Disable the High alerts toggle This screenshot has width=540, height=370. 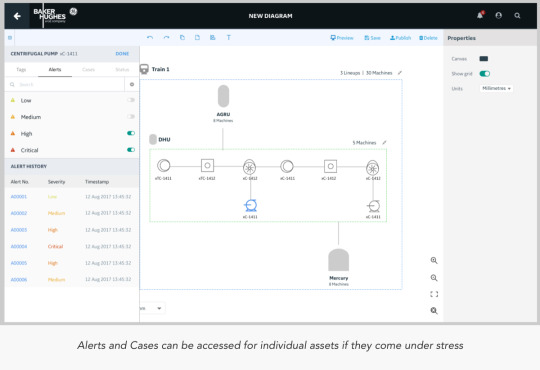point(131,133)
